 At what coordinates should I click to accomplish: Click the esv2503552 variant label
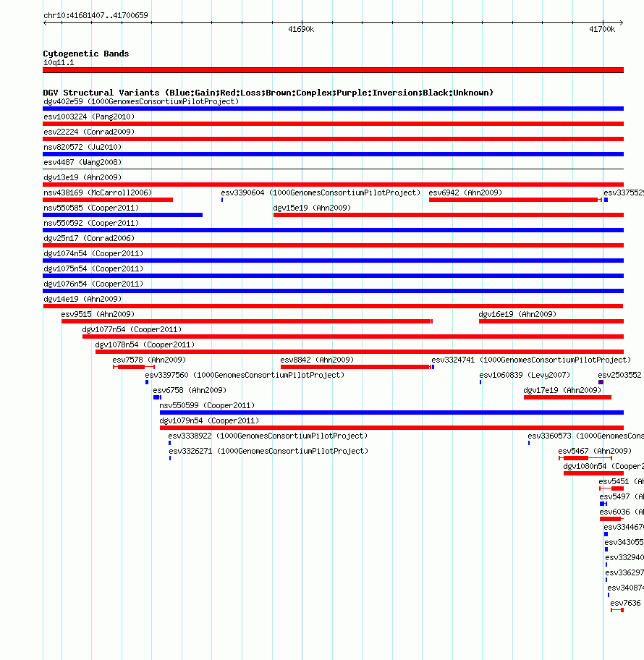pyautogui.click(x=619, y=375)
